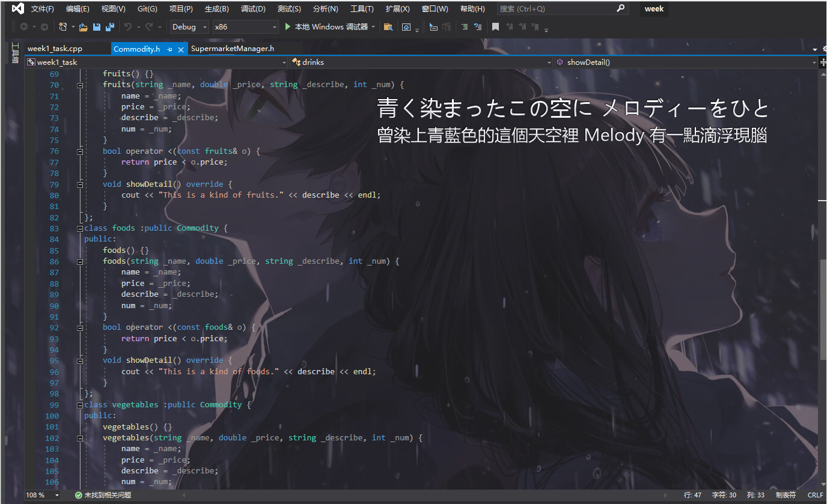Click the Visual Studio logo icon
827x504 pixels.
coord(18,8)
